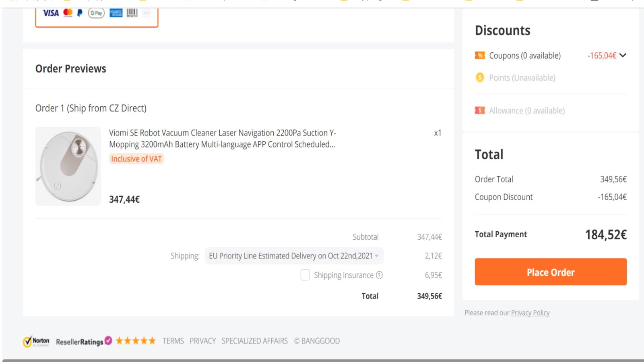
Task: Open the Norton security badge
Action: point(36,341)
